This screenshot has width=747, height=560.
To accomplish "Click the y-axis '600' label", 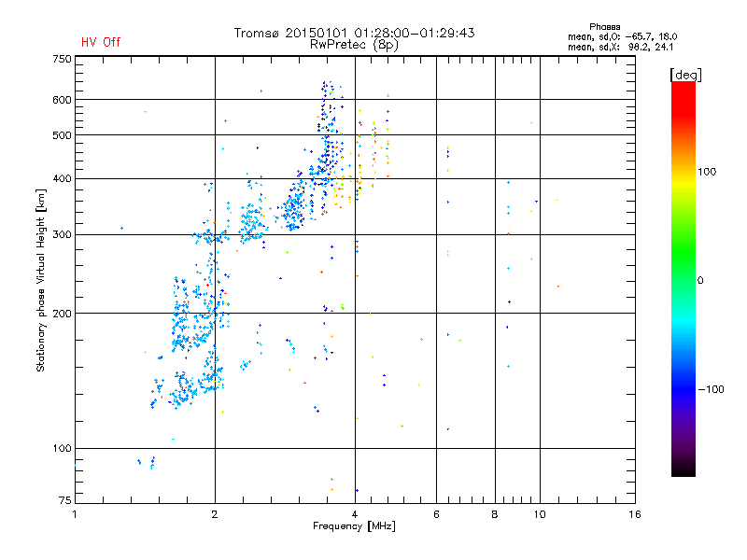I will tap(62, 100).
